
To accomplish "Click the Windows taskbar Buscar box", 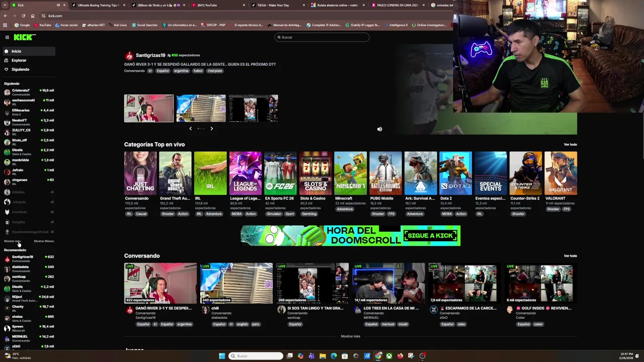I will [256, 356].
